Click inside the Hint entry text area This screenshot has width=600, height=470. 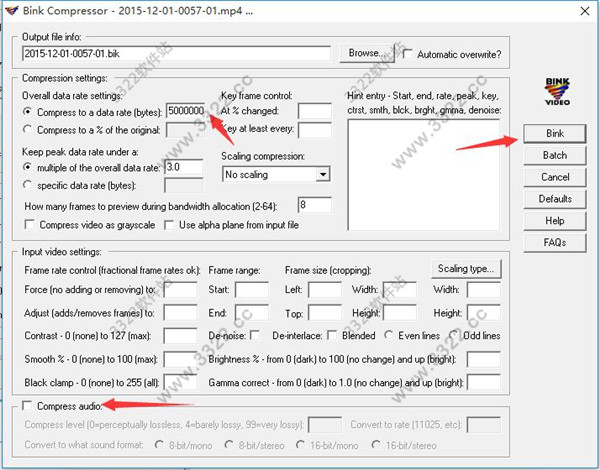click(424, 175)
